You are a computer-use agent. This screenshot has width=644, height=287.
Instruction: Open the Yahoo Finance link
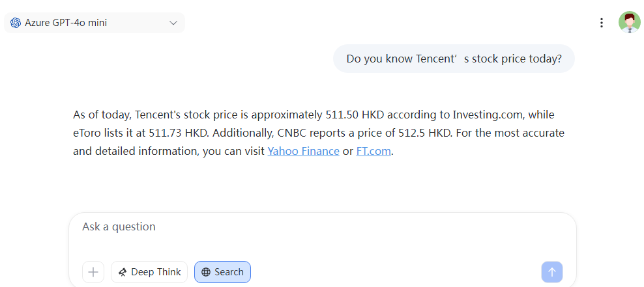[x=304, y=151]
